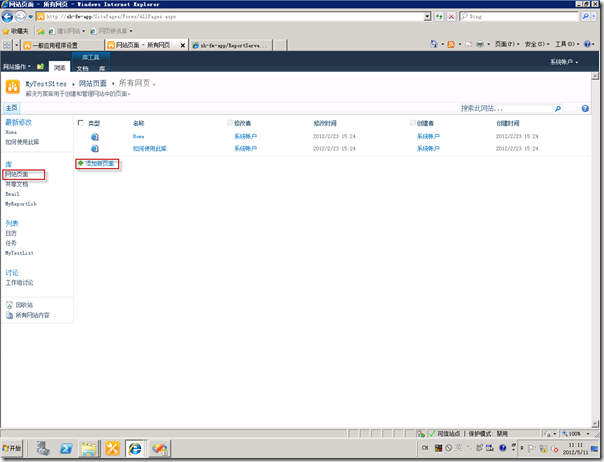
Task: Click the Read mail envelope icon
Action: [468, 44]
